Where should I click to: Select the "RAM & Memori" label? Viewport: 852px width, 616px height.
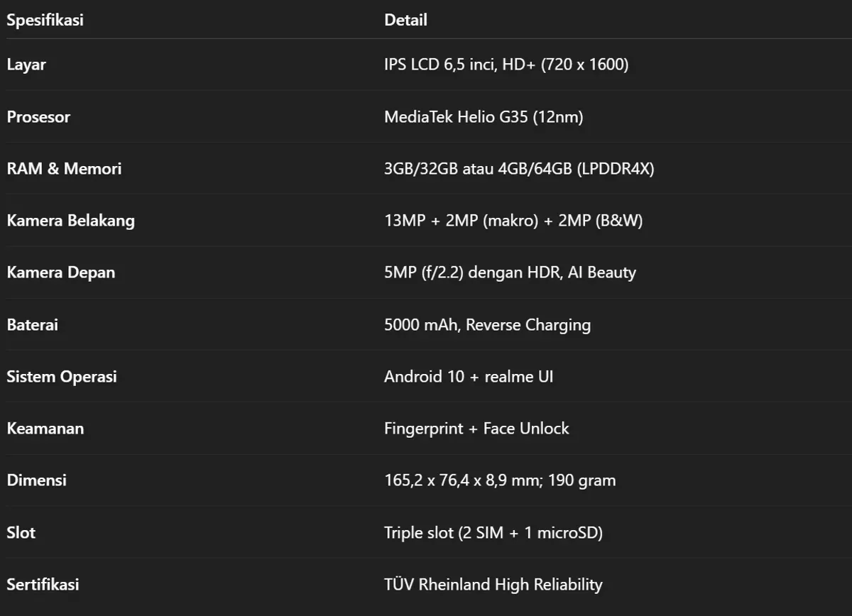(x=64, y=168)
